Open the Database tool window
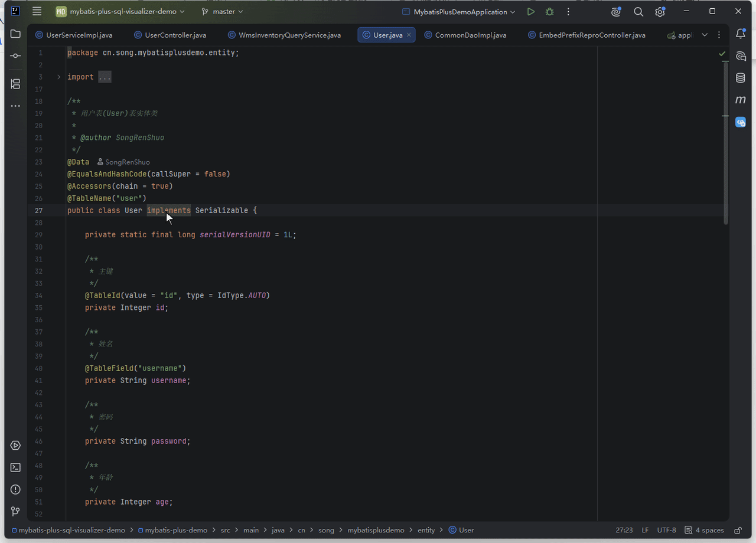 point(741,78)
